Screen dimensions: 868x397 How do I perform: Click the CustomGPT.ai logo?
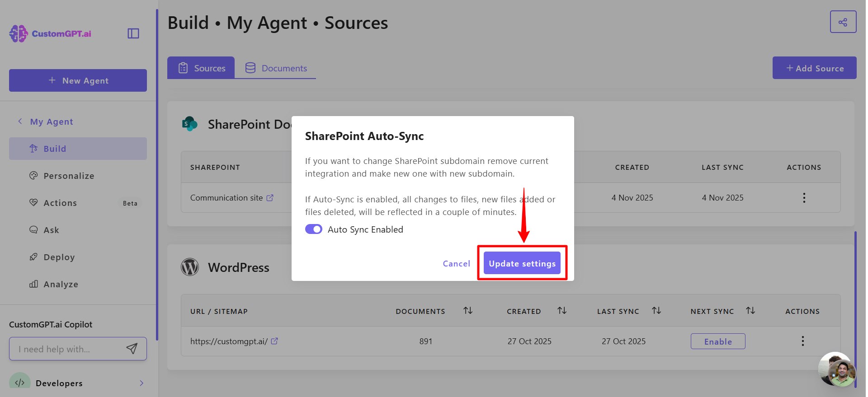point(50,33)
